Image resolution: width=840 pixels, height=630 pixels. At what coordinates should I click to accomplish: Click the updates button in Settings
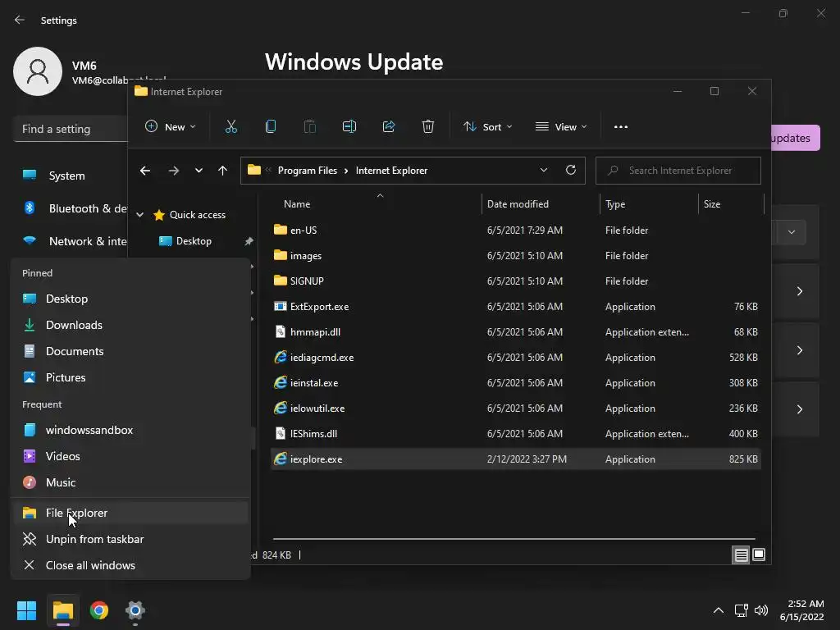pos(795,138)
